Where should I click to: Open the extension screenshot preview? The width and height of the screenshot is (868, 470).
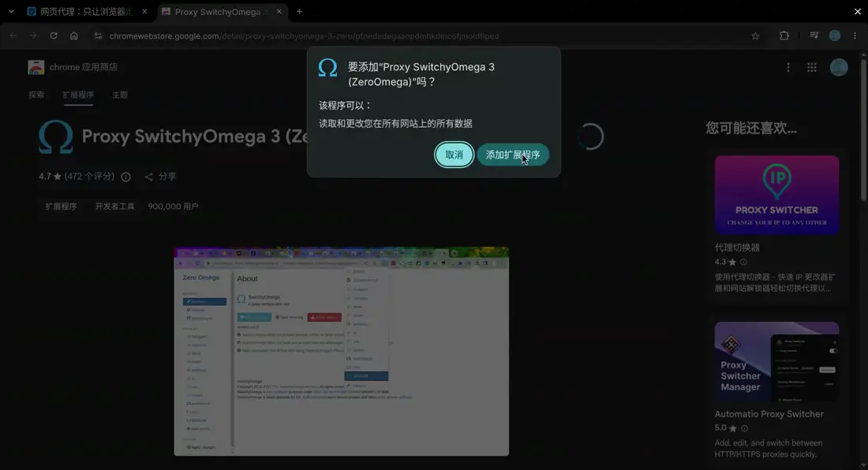342,352
